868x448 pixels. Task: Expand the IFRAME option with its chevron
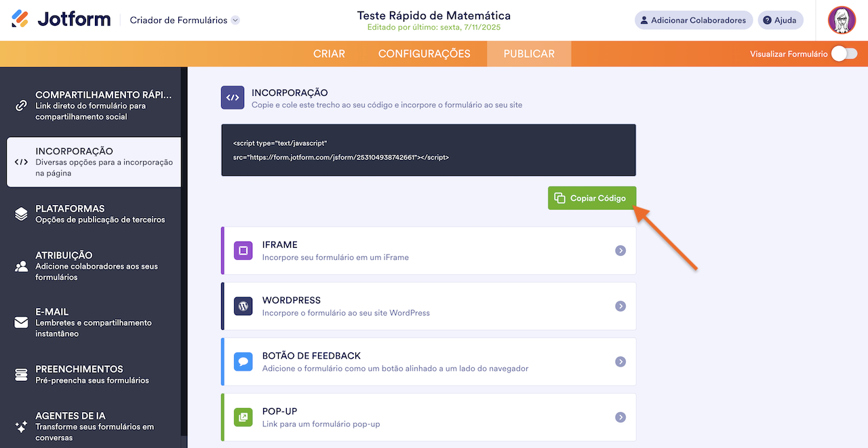coord(620,250)
